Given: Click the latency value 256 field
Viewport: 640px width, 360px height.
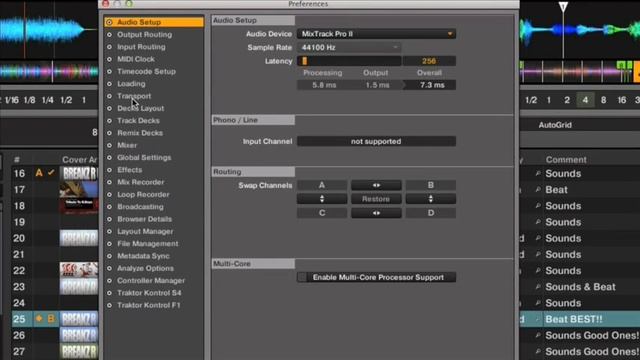Looking at the screenshot, I should coord(429,61).
